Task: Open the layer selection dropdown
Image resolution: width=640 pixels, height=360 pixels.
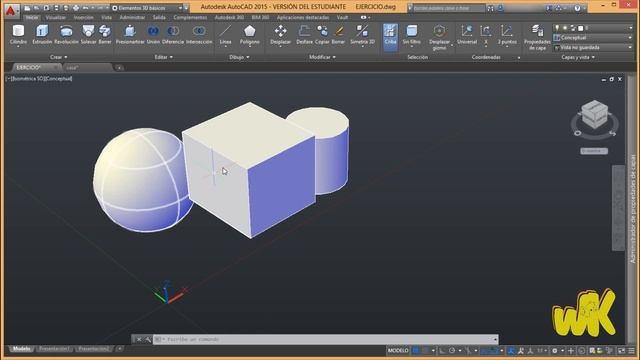Action: tap(593, 28)
